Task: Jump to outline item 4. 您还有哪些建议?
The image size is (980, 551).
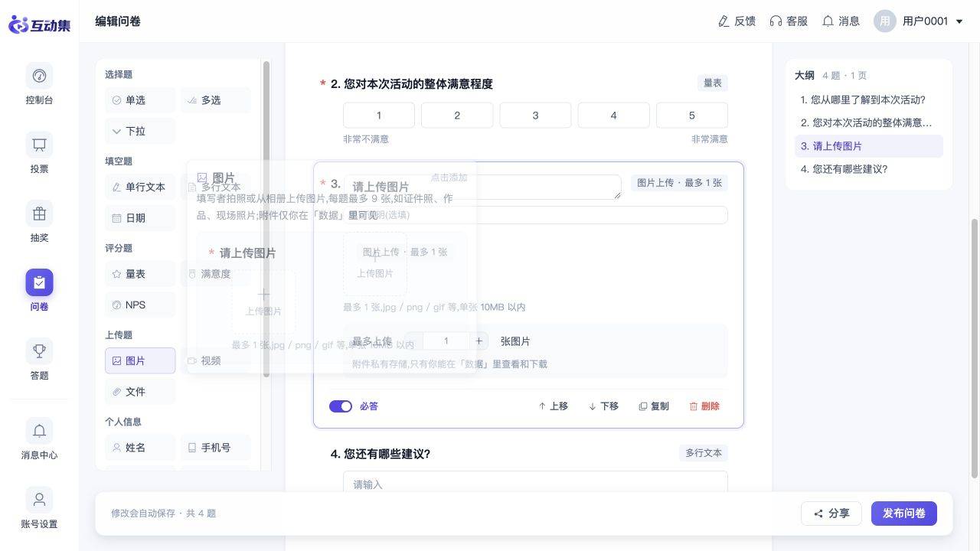Action: [x=869, y=169]
